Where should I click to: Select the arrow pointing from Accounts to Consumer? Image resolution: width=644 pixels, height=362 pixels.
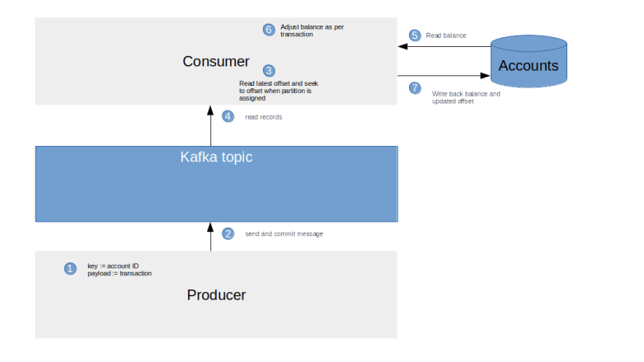(x=444, y=47)
